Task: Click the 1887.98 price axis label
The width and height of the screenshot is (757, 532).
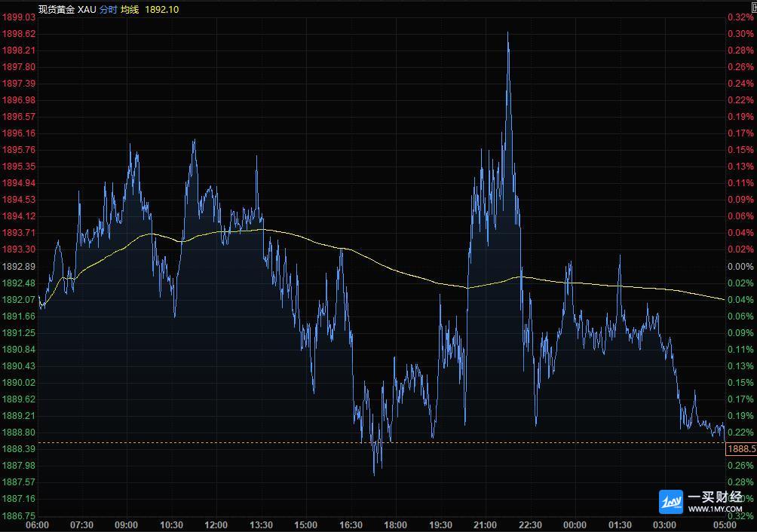Action: point(19,465)
